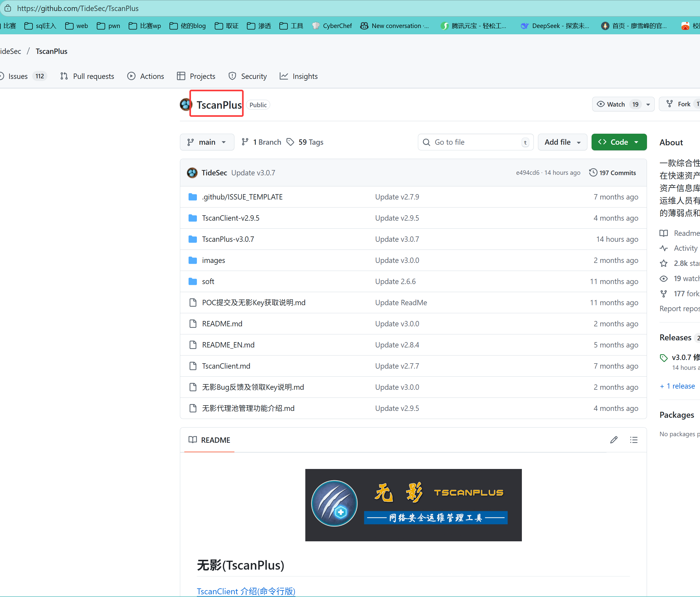Screen dimensions: 700x597
Task: Open the TscanPlus-v3.0.7 folder
Action: click(228, 239)
